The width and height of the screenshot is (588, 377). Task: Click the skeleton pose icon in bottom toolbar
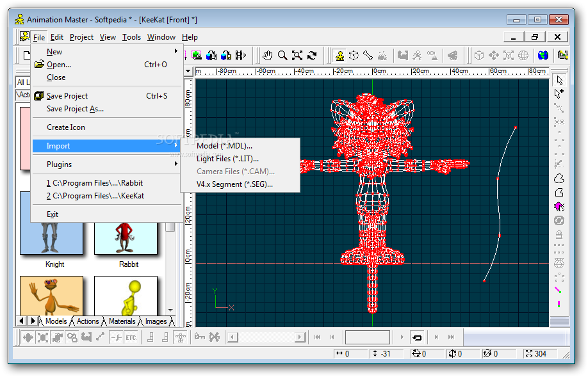[x=181, y=337]
